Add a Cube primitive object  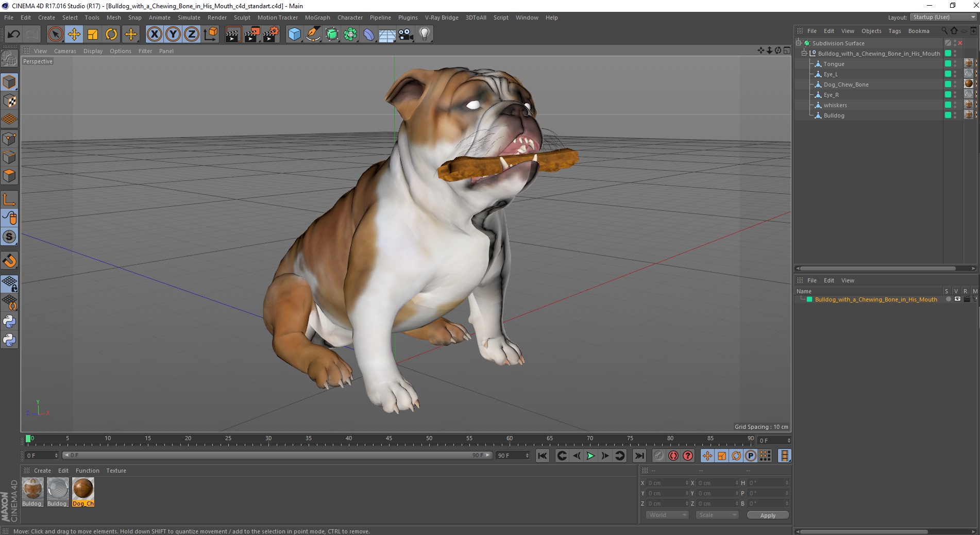click(294, 35)
